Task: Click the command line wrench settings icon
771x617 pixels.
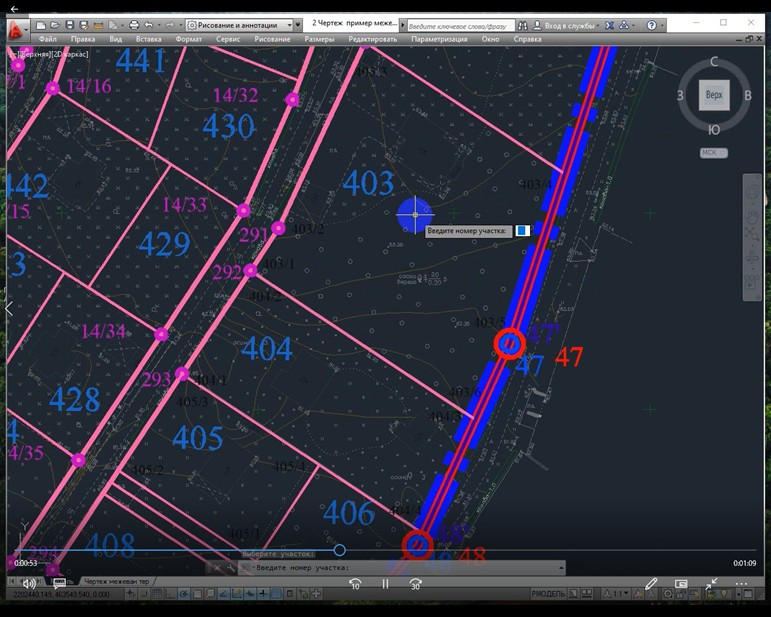Action: pos(230,568)
